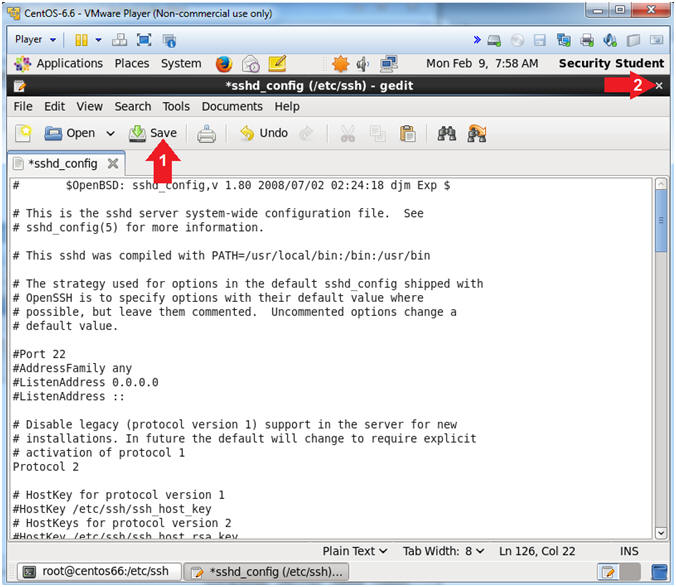The image size is (676, 587).
Task: Open the VMware Player menu
Action: coord(35,40)
